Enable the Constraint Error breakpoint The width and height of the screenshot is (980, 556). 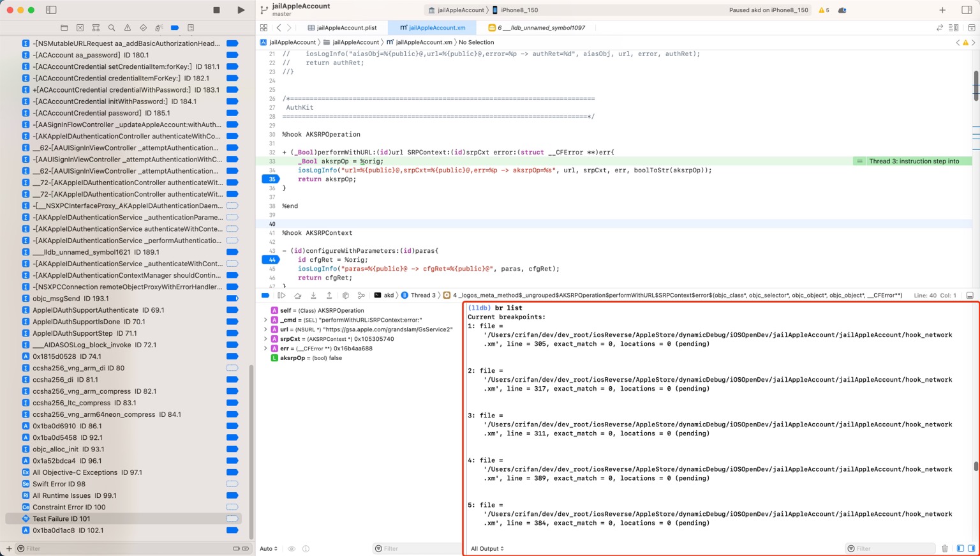pos(232,507)
